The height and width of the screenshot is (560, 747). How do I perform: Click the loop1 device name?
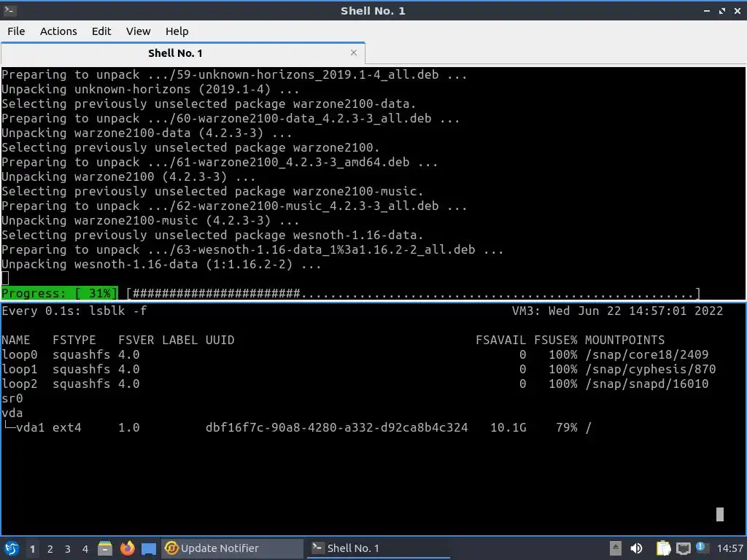[20, 370]
